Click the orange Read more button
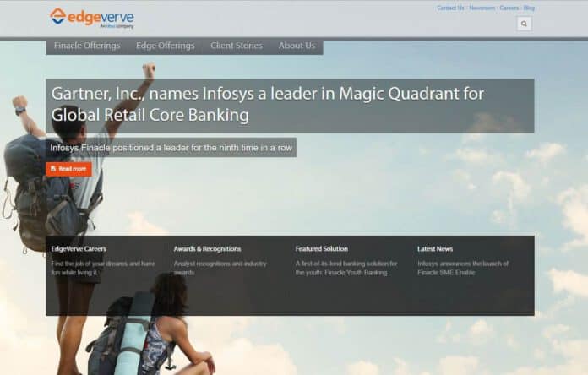The width and height of the screenshot is (588, 375). pyautogui.click(x=68, y=169)
